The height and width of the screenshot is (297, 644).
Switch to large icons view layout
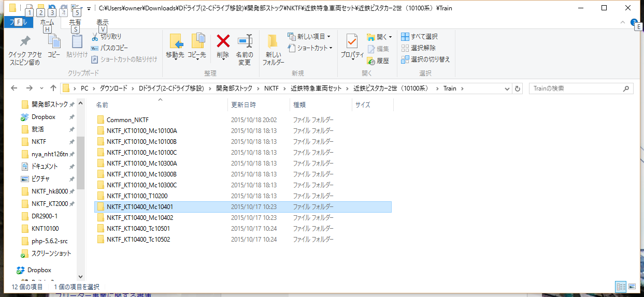[x=632, y=286]
